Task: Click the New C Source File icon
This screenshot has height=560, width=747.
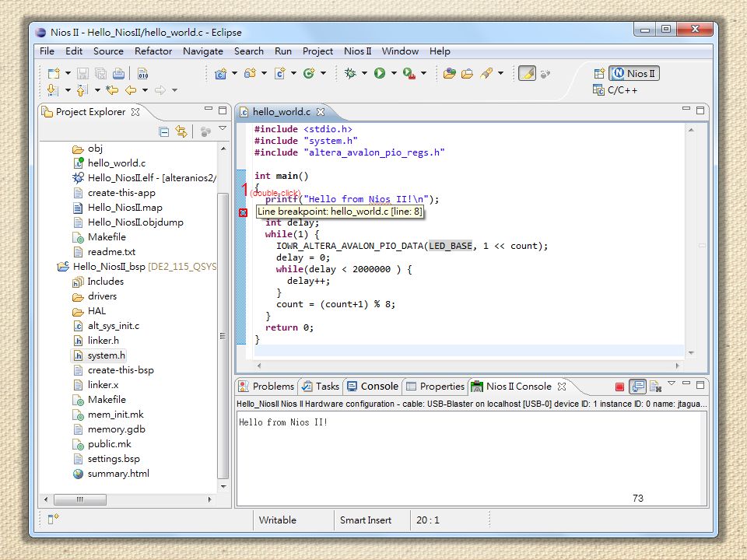Action: tap(279, 73)
